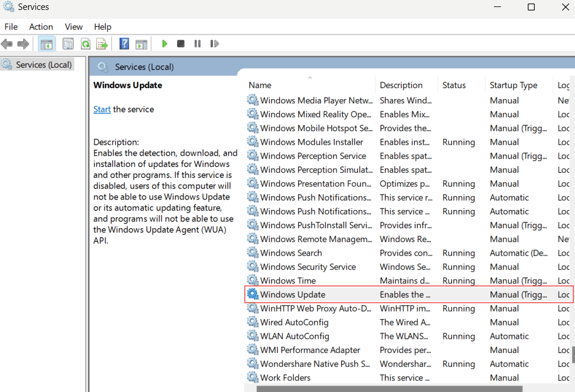Screen dimensions: 575x392
Task: Open the Help question-mark toolbar icon
Action: [x=124, y=44]
